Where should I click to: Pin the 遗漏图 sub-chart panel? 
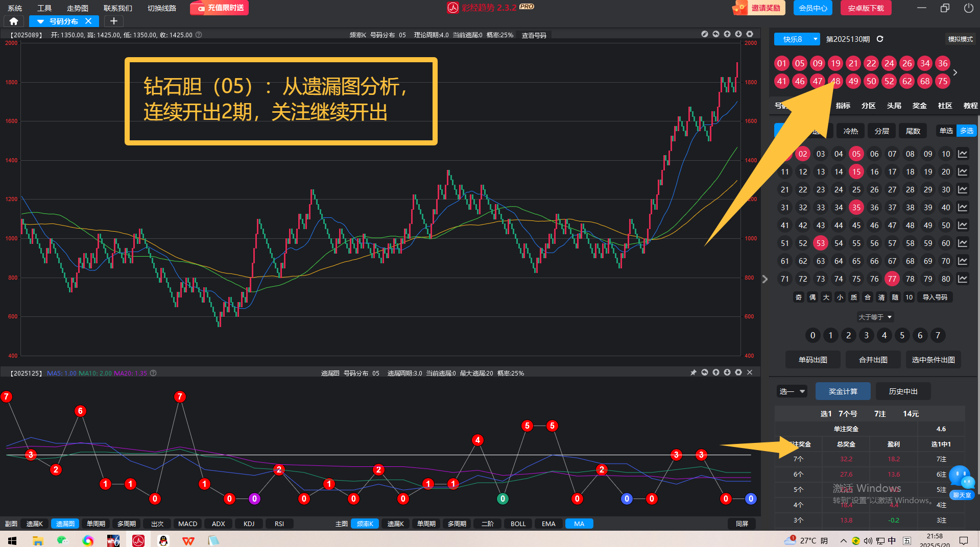click(x=694, y=372)
